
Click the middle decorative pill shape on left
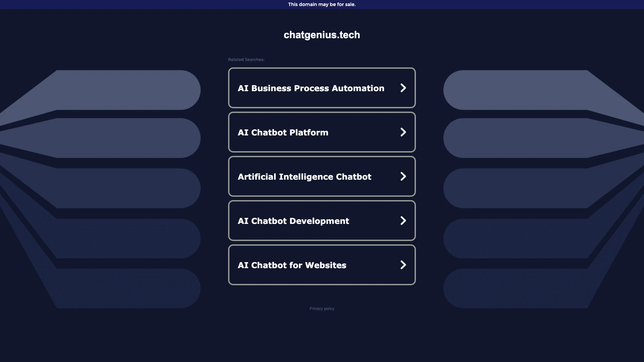pos(127,188)
